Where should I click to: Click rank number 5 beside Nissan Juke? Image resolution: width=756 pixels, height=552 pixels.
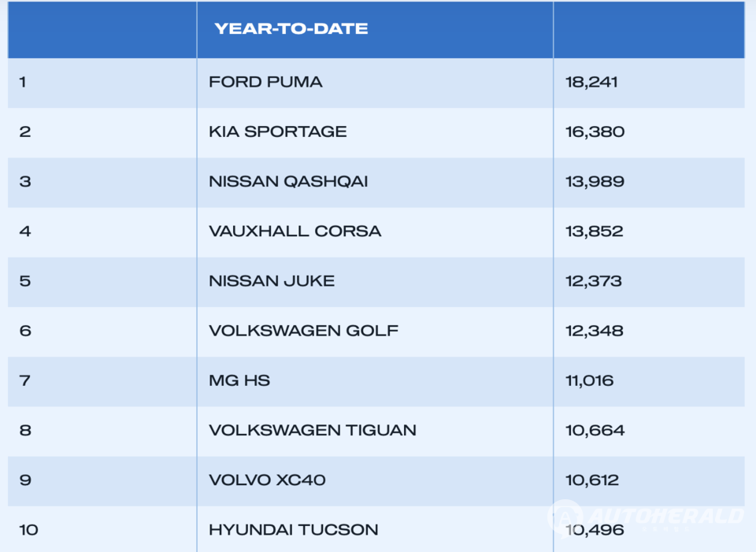click(25, 281)
